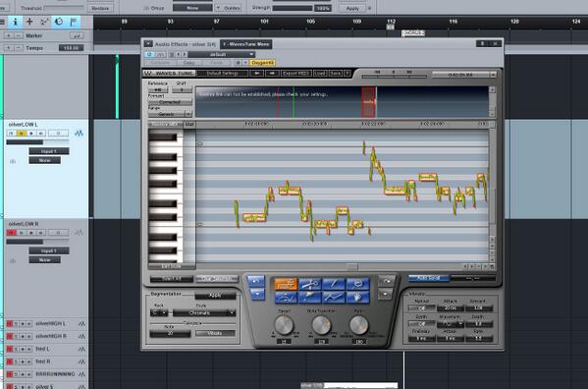Click the Note Transition knob
The image size is (588, 389).
click(x=321, y=325)
